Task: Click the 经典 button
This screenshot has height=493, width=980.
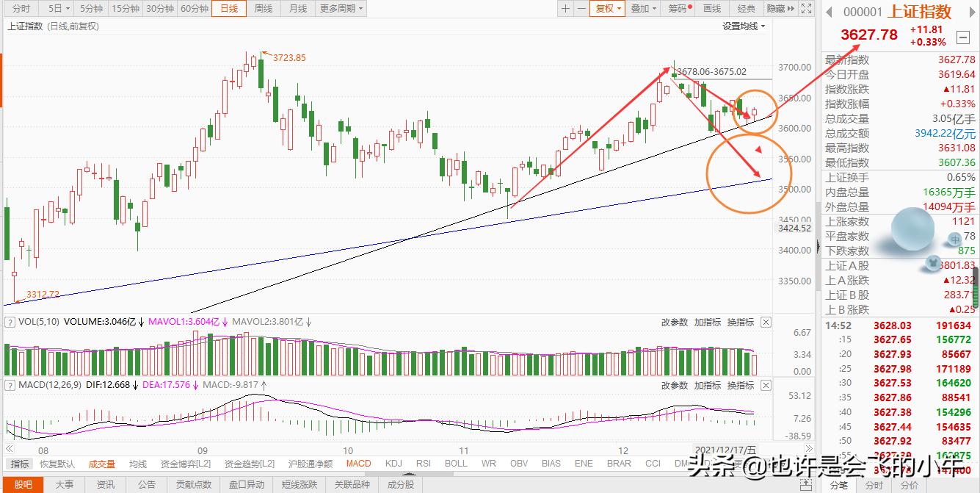Action: pos(746,9)
